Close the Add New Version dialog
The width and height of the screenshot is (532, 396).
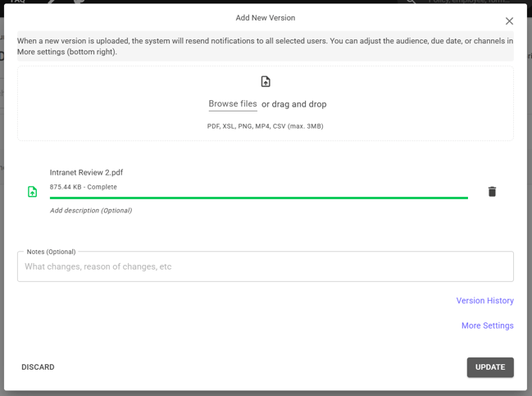(x=509, y=21)
